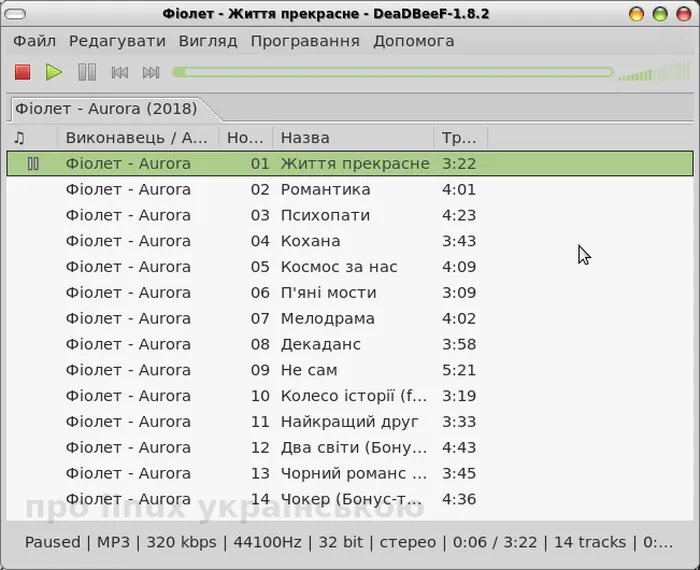Select track 12 Два світи

pyautogui.click(x=350, y=448)
